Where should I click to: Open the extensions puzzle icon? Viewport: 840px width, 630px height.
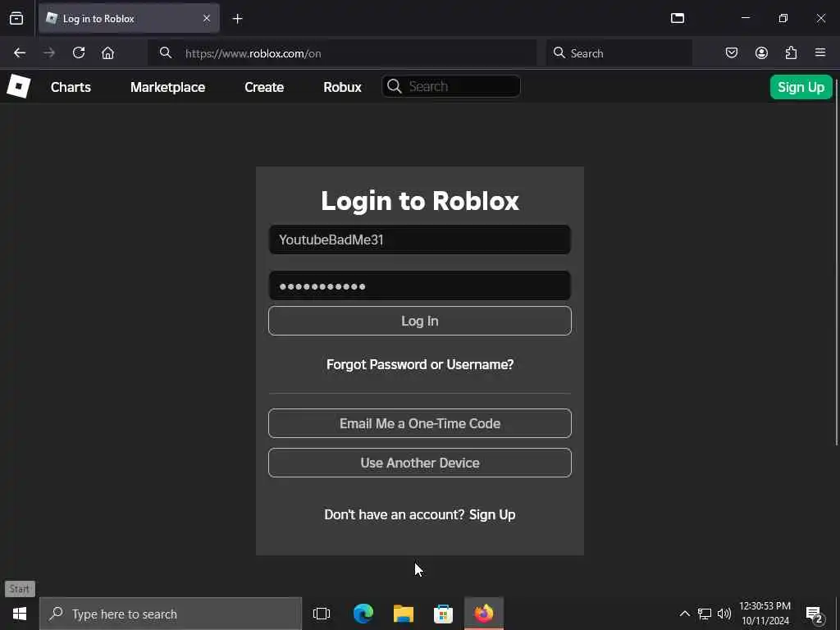coord(791,53)
